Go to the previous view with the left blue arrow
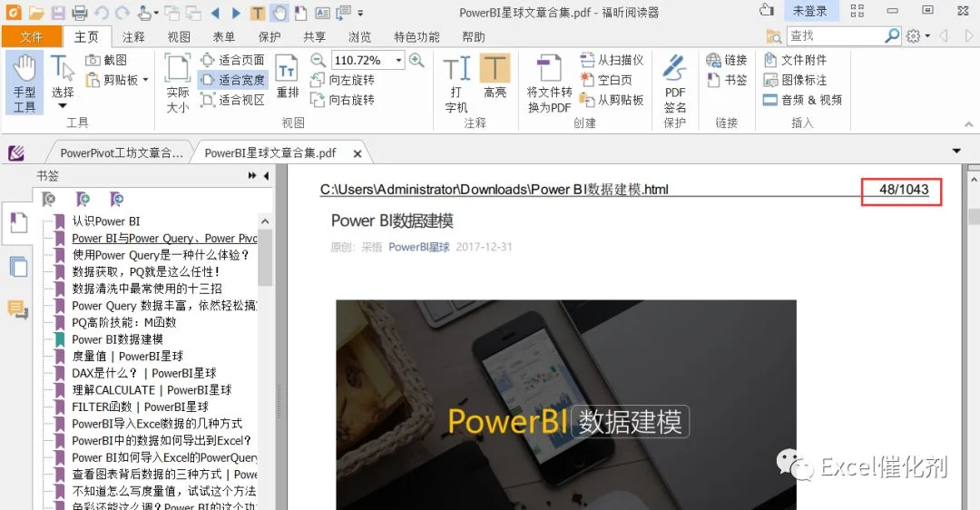The width and height of the screenshot is (980, 510). pyautogui.click(x=216, y=13)
